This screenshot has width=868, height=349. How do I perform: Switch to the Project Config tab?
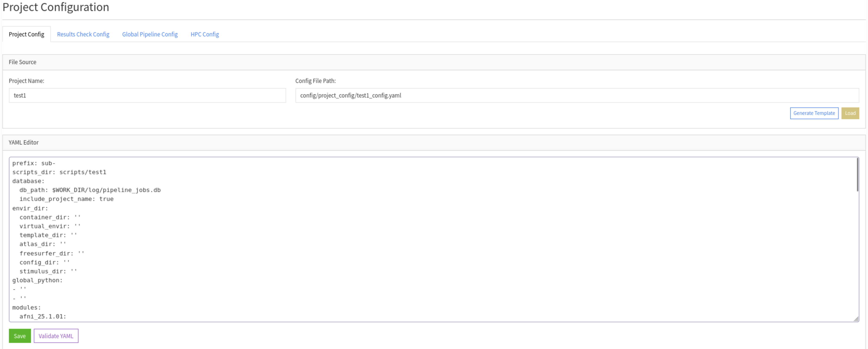(x=26, y=34)
